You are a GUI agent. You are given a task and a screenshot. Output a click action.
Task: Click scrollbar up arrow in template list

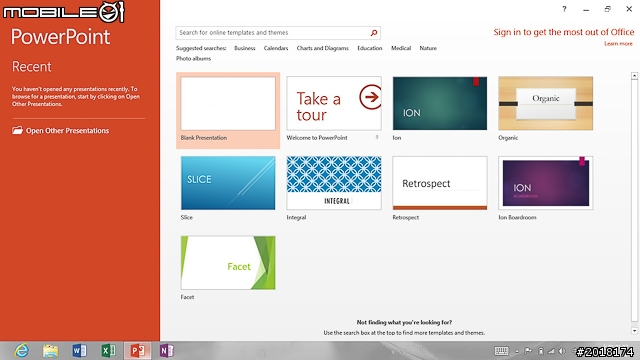pyautogui.click(x=634, y=76)
